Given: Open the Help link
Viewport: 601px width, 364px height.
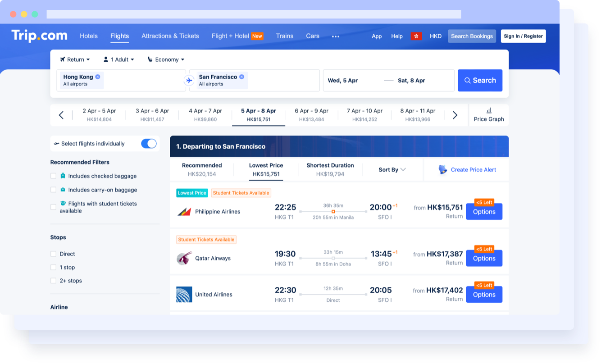Looking at the screenshot, I should pyautogui.click(x=397, y=36).
